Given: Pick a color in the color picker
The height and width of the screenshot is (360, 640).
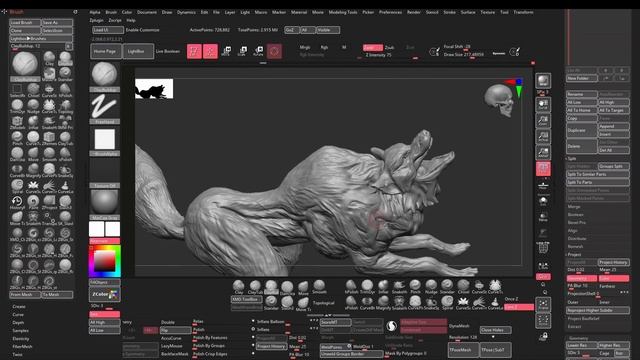Looking at the screenshot, I should point(104,261).
